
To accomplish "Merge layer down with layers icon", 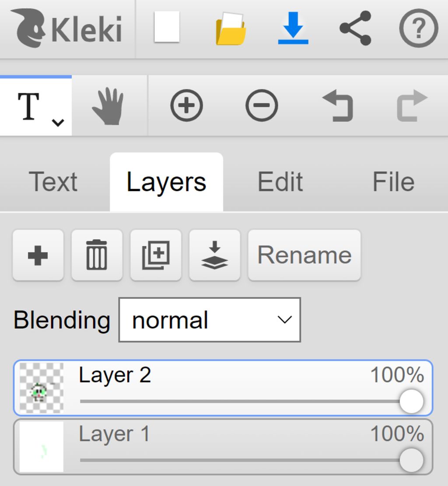I will click(x=214, y=255).
